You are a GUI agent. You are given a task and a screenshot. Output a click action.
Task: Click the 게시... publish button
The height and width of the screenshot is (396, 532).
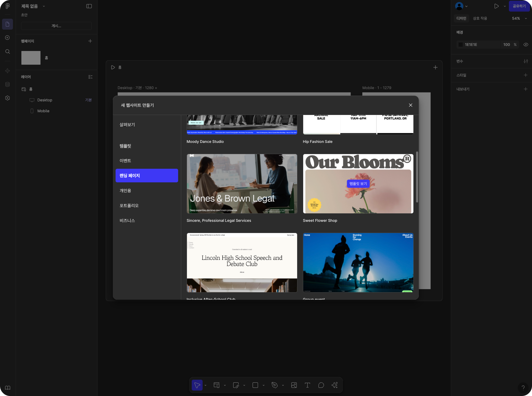(x=56, y=26)
